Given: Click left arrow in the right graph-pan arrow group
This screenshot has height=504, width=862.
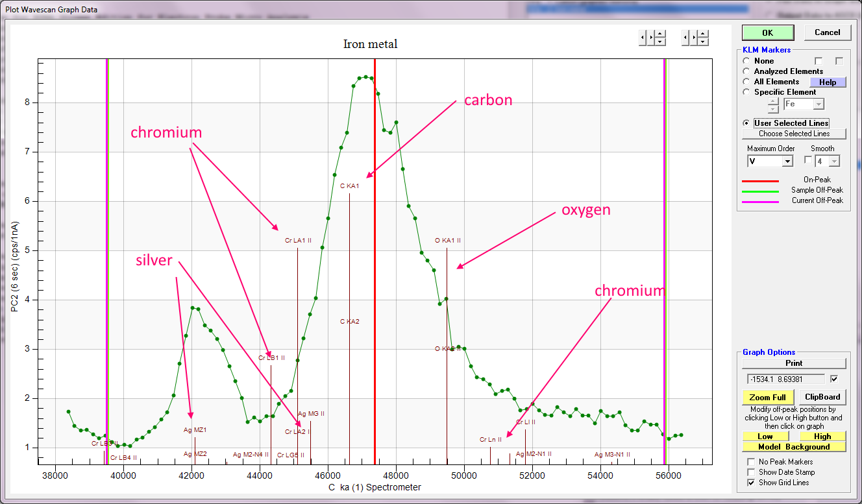Looking at the screenshot, I should pos(685,38).
